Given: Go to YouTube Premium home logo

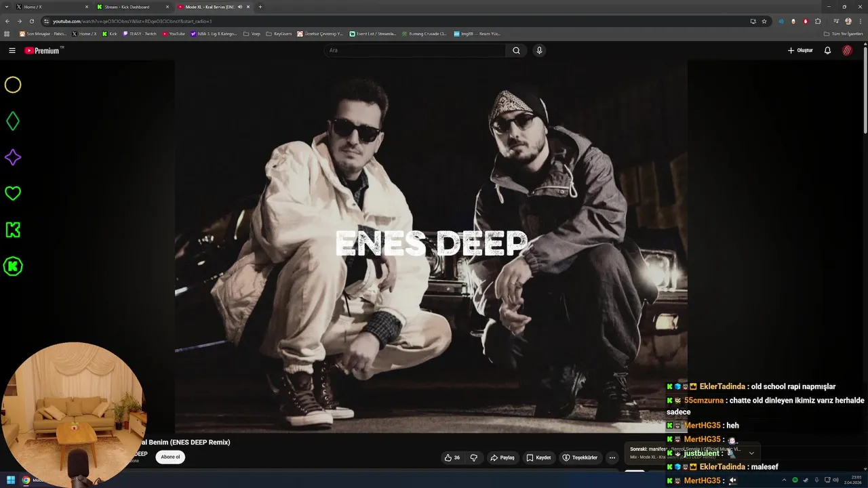Looking at the screenshot, I should coord(42,50).
